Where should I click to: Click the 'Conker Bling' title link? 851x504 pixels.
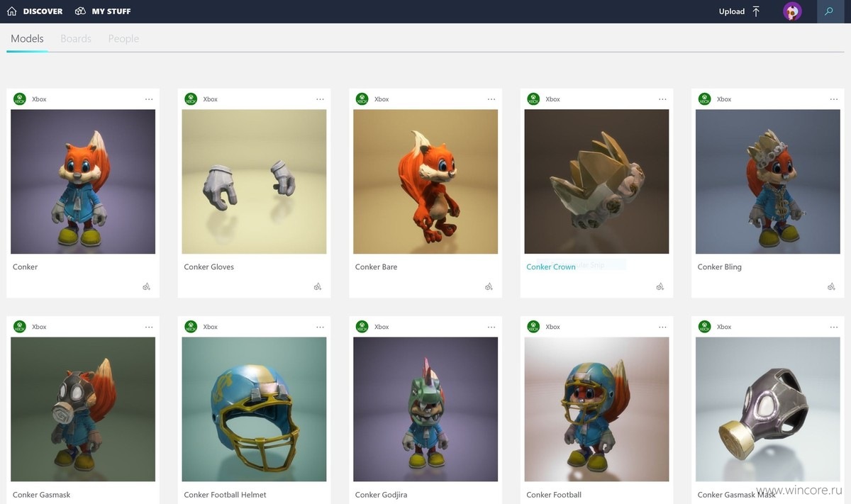coord(719,267)
